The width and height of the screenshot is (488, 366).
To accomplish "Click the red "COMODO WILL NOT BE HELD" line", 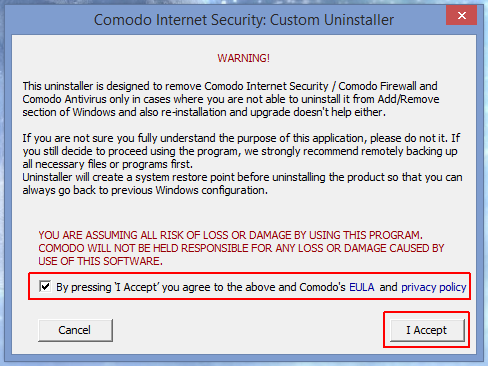I will click(x=241, y=248).
